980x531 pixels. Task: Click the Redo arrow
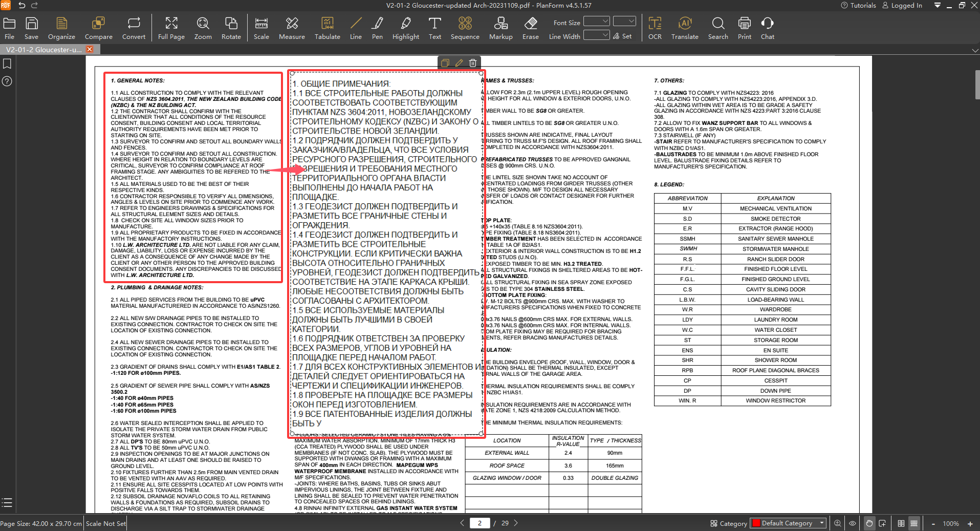pyautogui.click(x=34, y=5)
